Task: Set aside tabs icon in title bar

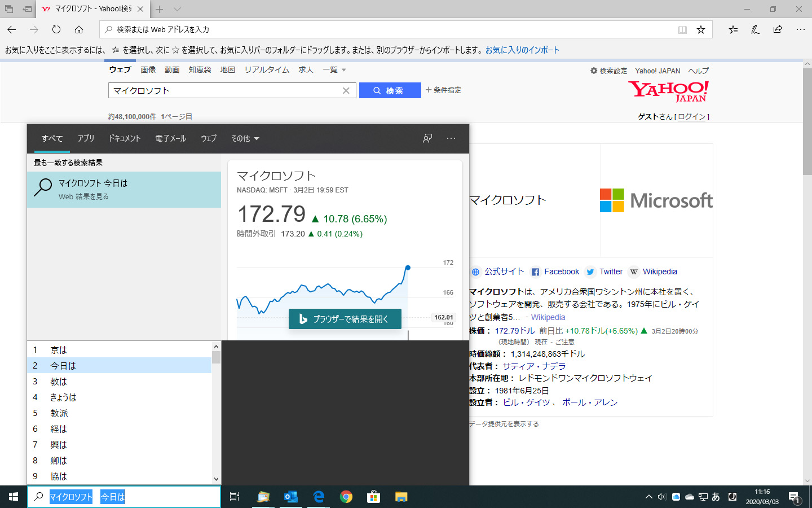Action: click(27, 9)
